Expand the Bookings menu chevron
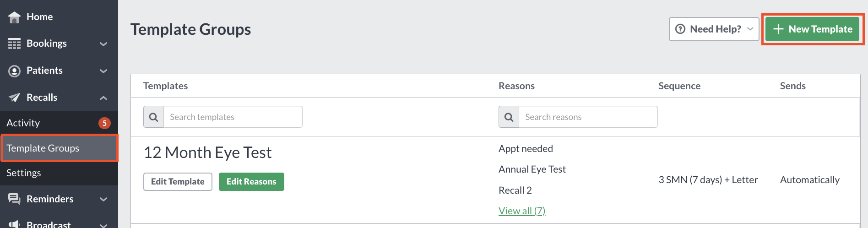868x228 pixels. (103, 44)
